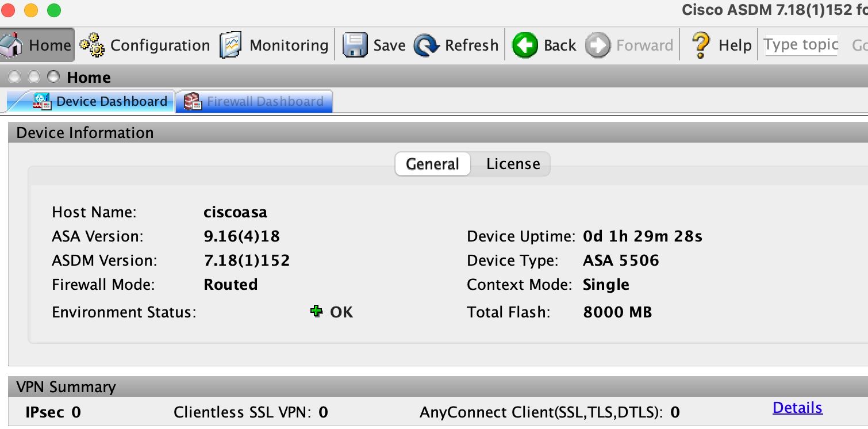Click the Context Mode value Single
The height and width of the screenshot is (429, 868).
[606, 285]
